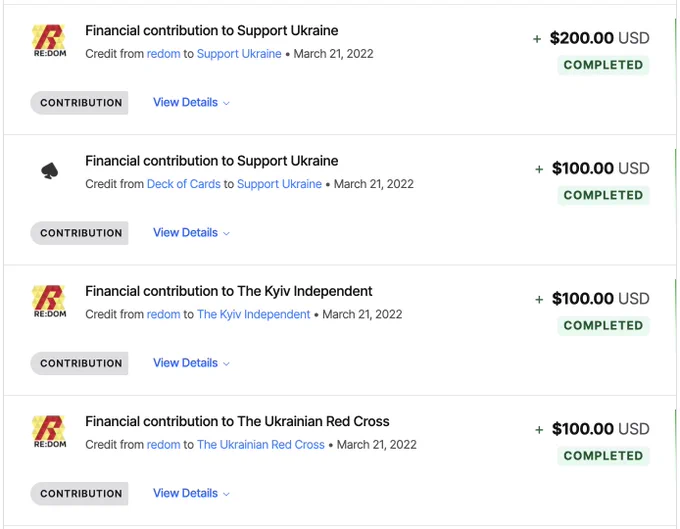Click CONTRIBUTION tag on Red Cross transaction
This screenshot has height=529, width=680.
79,493
